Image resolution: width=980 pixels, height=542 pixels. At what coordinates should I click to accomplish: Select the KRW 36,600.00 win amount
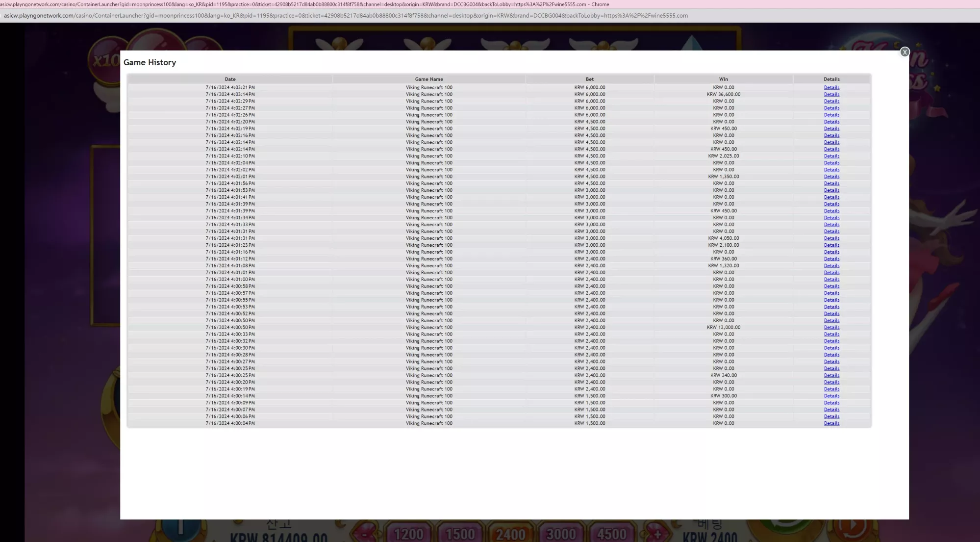[724, 94]
